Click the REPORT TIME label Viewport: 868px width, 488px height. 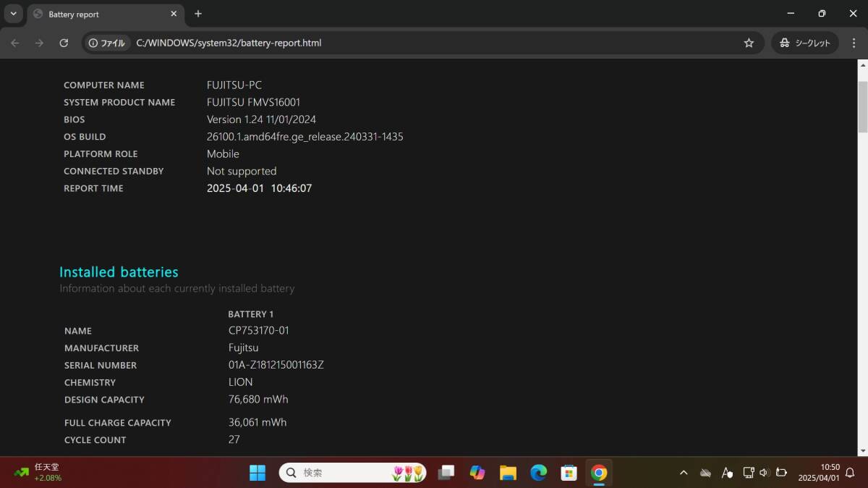(93, 188)
